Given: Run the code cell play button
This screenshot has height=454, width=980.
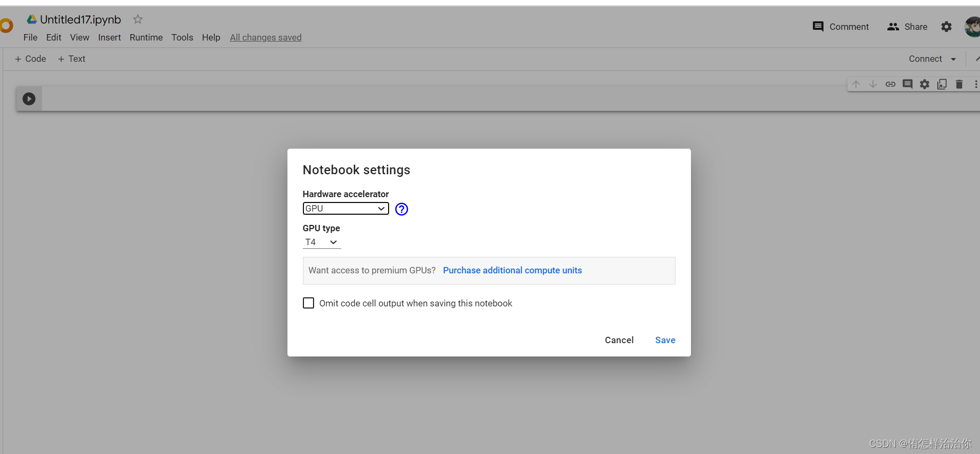Looking at the screenshot, I should 29,99.
